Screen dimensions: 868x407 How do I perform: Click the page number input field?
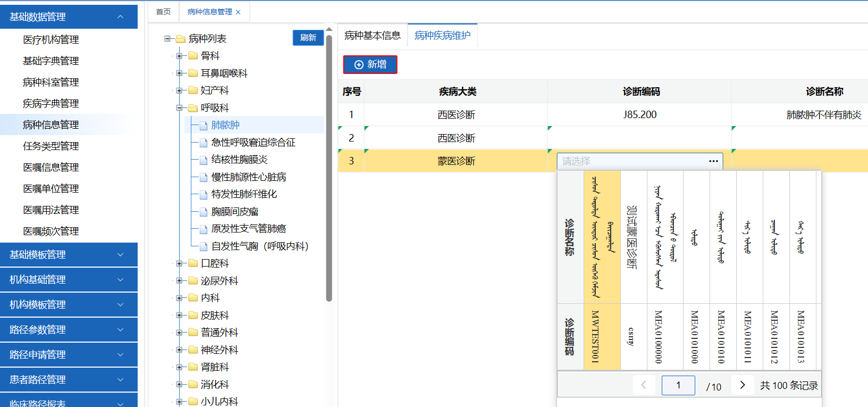tap(678, 385)
